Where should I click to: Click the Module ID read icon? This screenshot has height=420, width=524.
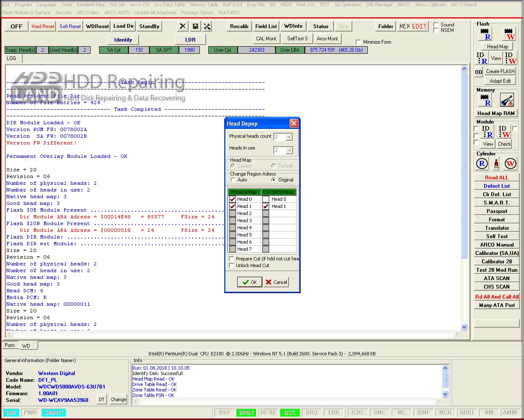[x=487, y=132]
